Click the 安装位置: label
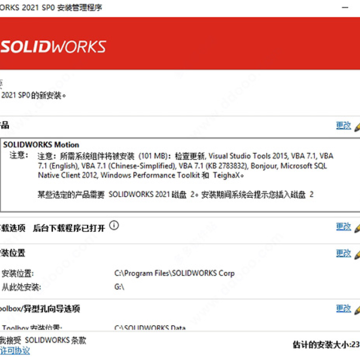This screenshot has width=360, height=360. click(18, 274)
